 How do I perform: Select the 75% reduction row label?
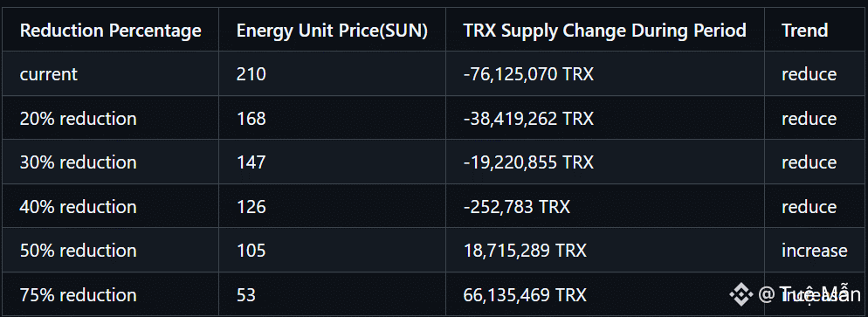tap(78, 295)
